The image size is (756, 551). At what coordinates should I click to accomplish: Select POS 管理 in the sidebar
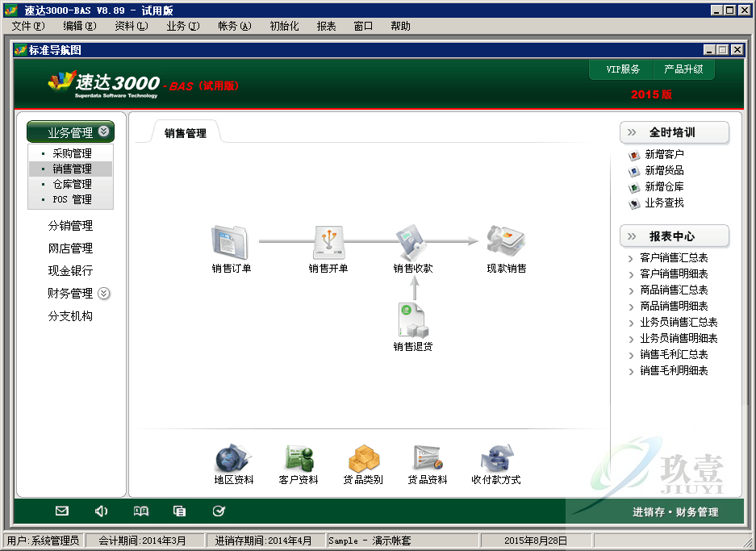71,199
